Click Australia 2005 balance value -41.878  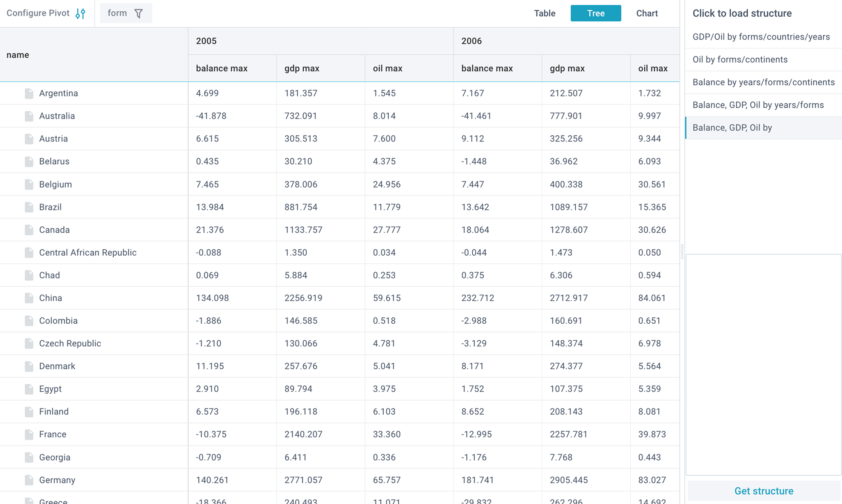click(x=211, y=116)
